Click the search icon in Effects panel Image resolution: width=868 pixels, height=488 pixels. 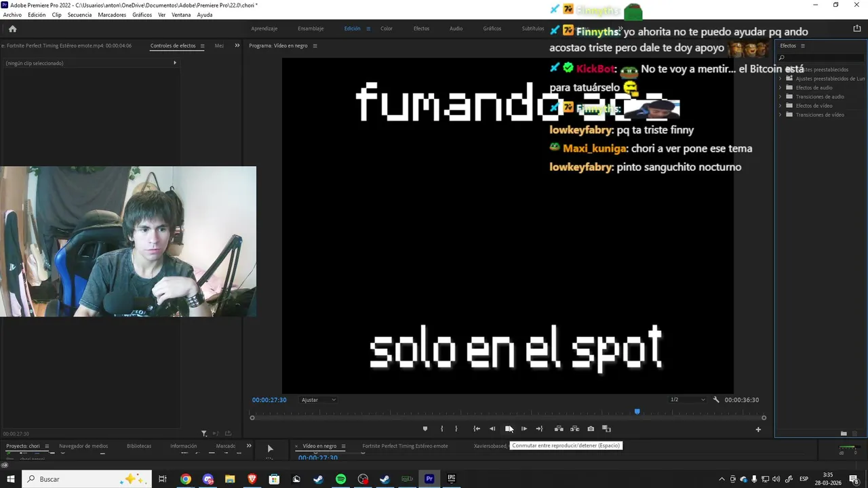click(x=781, y=58)
